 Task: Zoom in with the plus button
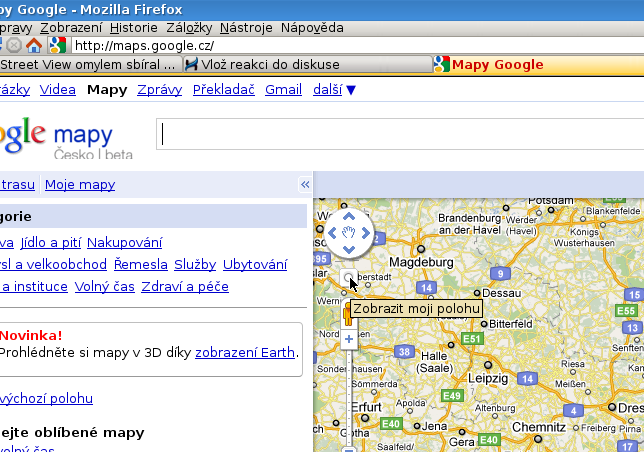point(349,339)
